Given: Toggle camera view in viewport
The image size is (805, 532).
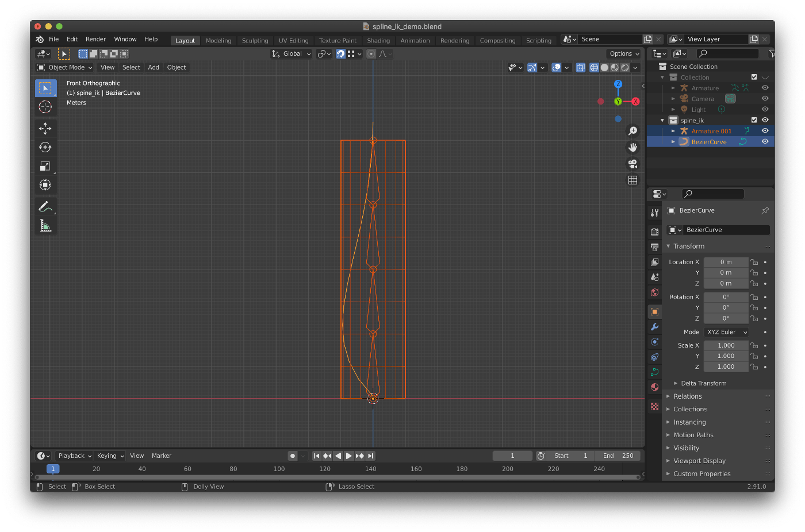Looking at the screenshot, I should (x=632, y=164).
